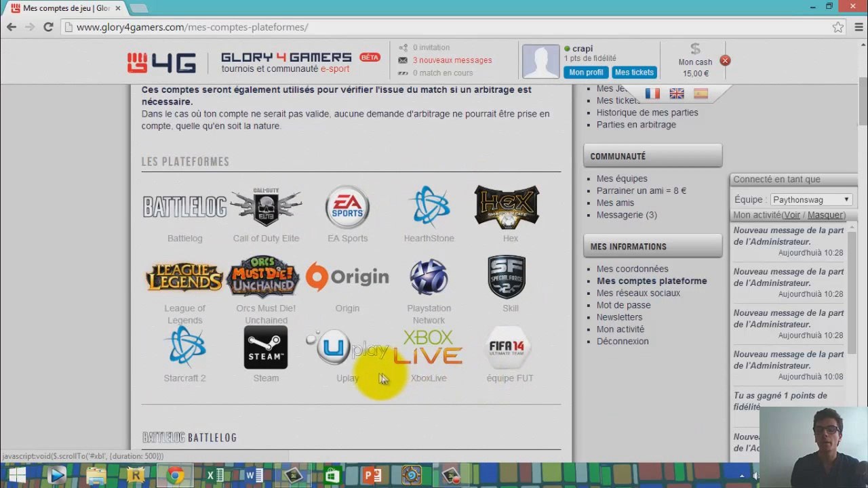Select the Special Force 2 Skill icon
The image size is (868, 488).
[507, 277]
